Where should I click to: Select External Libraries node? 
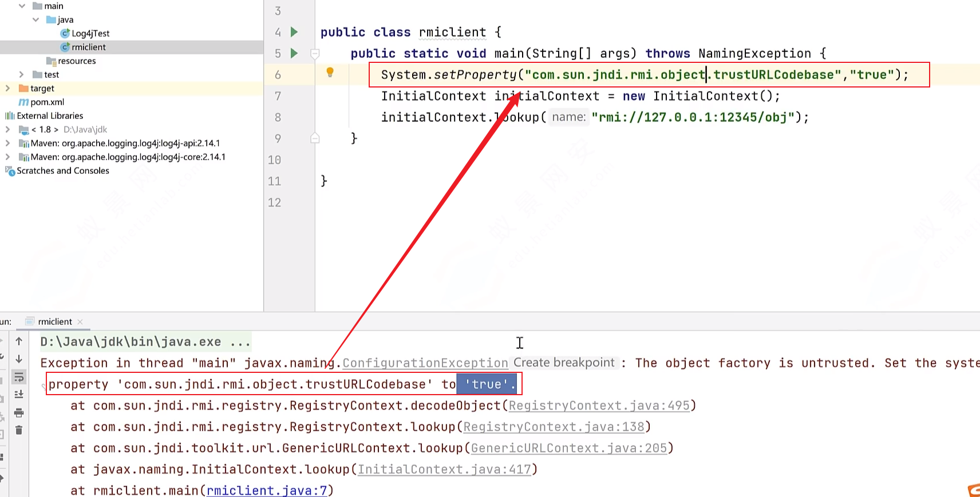click(50, 116)
